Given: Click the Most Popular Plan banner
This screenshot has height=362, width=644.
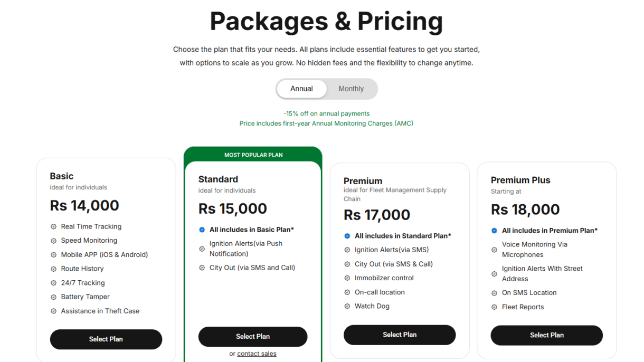Looking at the screenshot, I should tap(253, 155).
